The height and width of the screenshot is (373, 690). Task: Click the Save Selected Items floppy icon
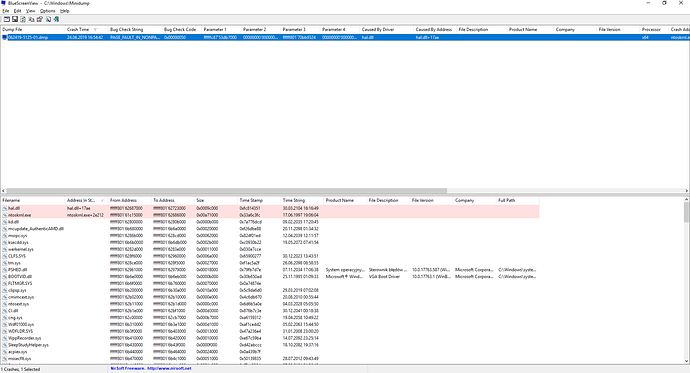coord(15,19)
